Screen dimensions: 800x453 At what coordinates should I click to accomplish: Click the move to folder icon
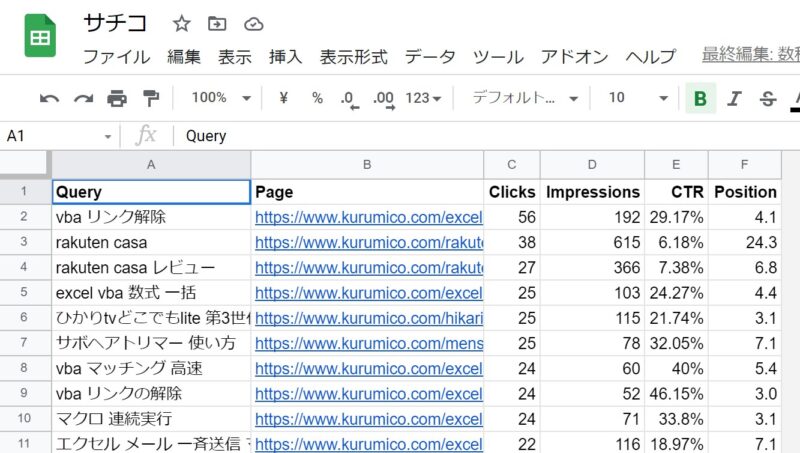217,23
